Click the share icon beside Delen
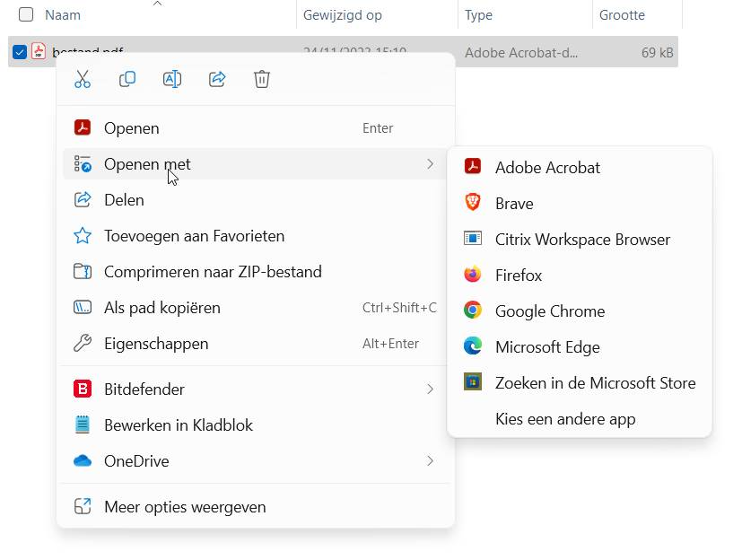The height and width of the screenshot is (560, 742). (83, 200)
